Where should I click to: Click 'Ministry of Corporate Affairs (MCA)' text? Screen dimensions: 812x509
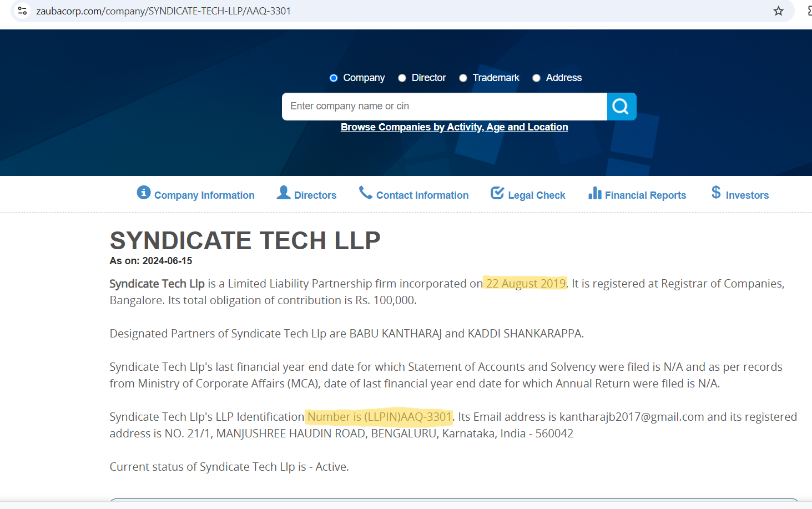(x=228, y=384)
